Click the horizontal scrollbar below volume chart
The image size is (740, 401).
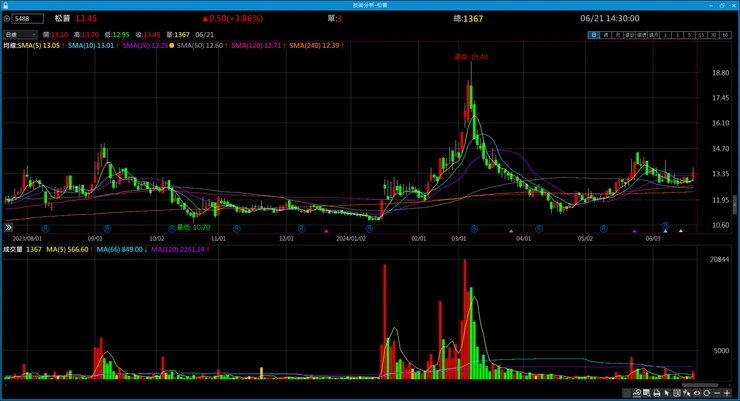pos(700,385)
